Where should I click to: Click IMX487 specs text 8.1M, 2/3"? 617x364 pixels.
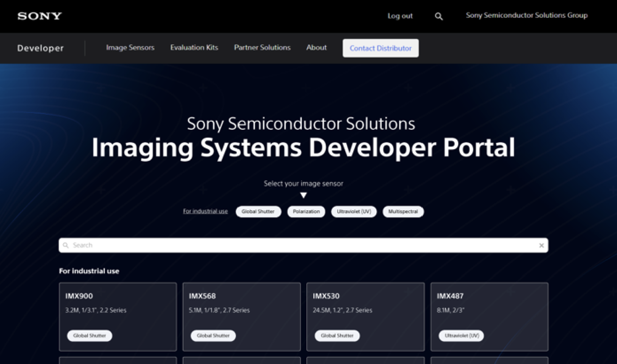(x=450, y=310)
